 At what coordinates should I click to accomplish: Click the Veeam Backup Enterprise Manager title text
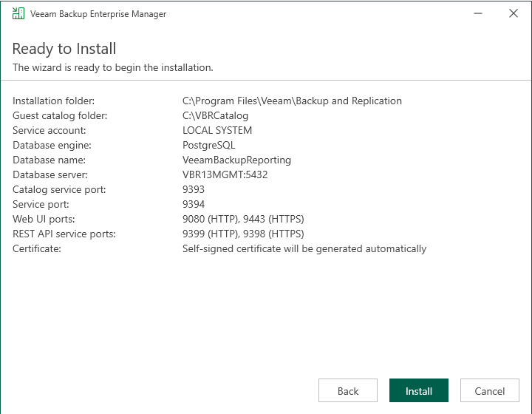98,14
